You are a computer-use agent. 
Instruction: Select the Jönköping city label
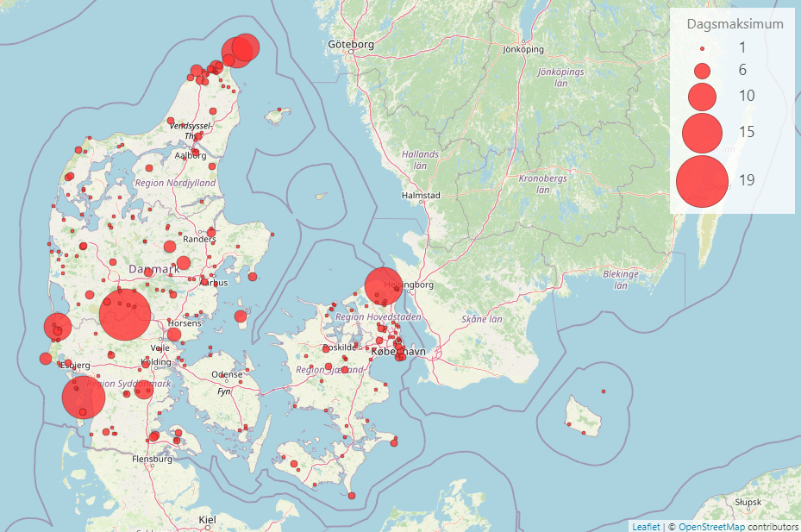[523, 49]
